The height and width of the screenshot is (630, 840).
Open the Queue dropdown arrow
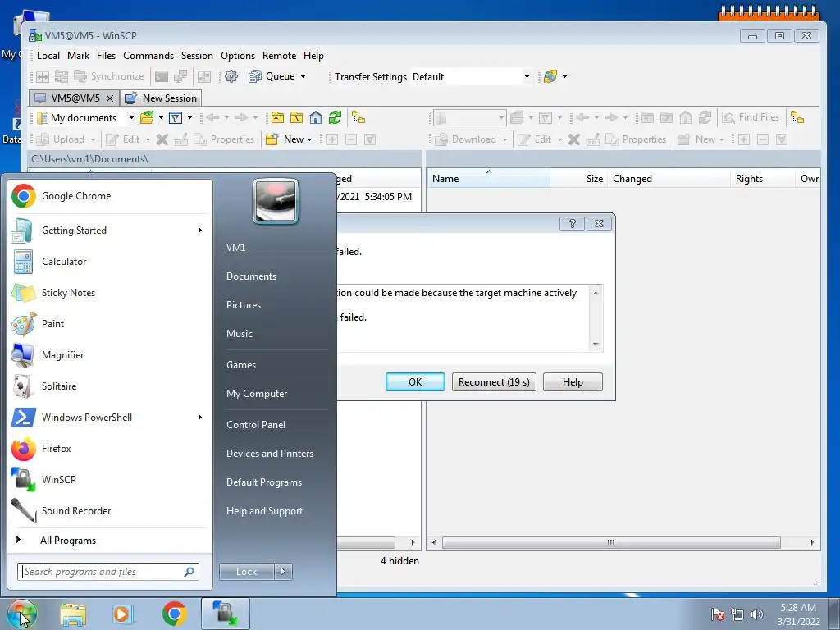(x=303, y=76)
